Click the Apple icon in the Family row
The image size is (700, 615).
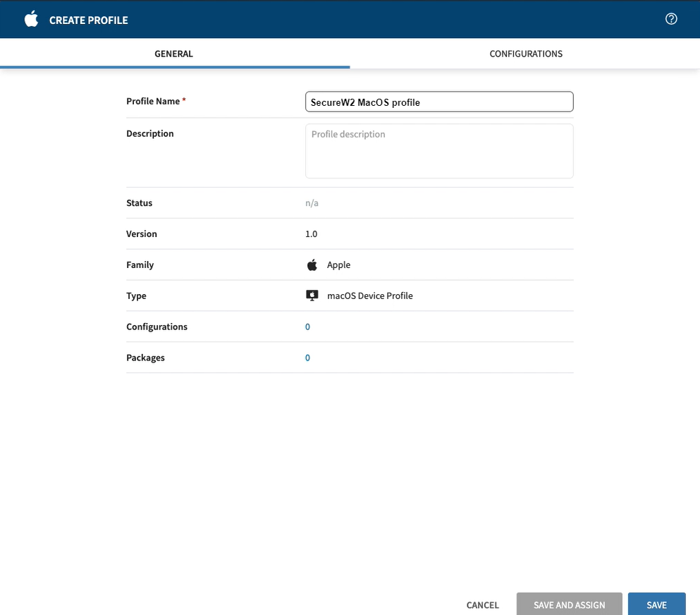[312, 265]
